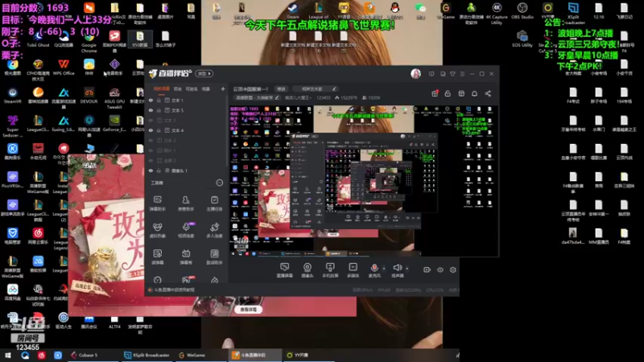Add a new scene with plus button
Viewport: 644px width, 362px height.
[223, 88]
